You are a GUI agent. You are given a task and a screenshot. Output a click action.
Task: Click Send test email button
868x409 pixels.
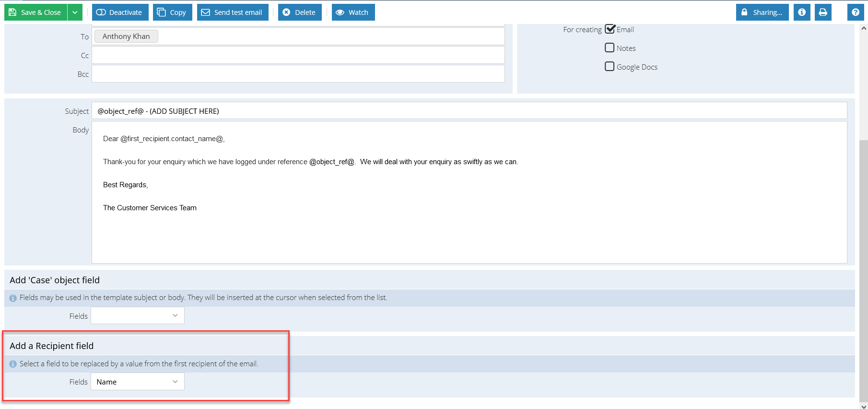click(233, 12)
